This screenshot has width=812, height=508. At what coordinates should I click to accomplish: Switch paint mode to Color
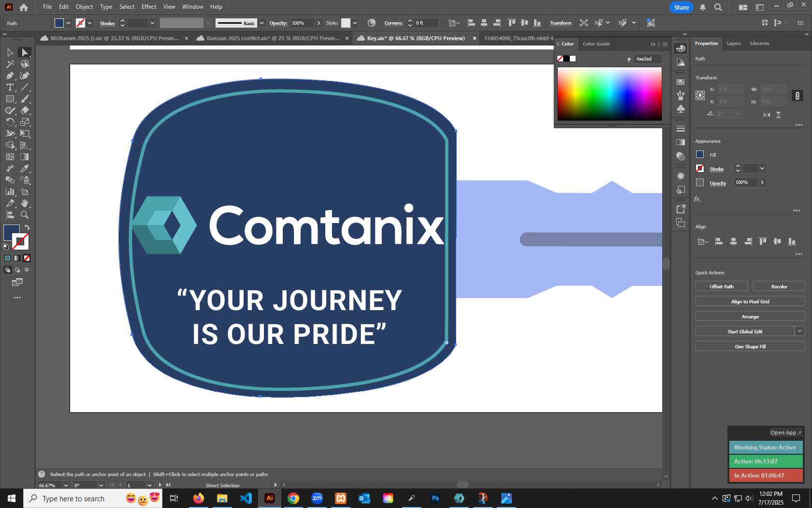click(8, 258)
